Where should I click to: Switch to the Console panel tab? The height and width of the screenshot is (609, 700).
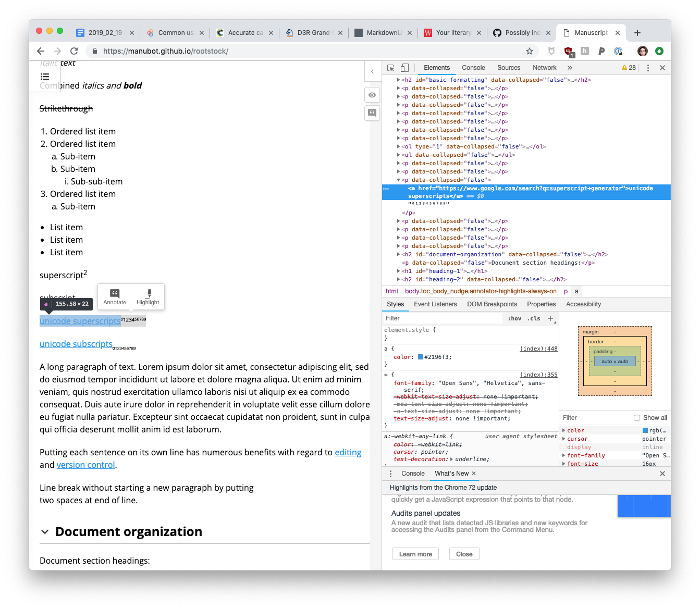click(x=473, y=68)
